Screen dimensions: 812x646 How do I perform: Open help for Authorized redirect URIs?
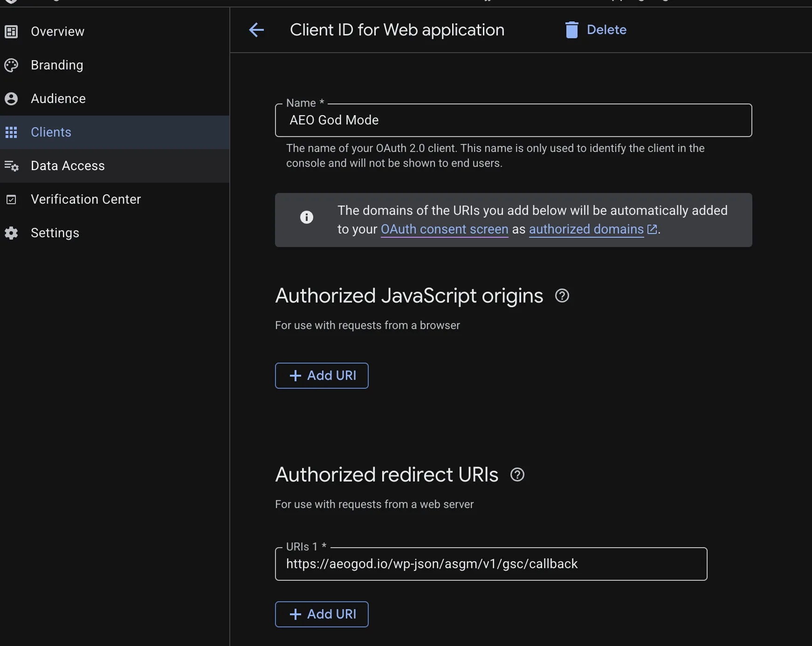pyautogui.click(x=517, y=475)
